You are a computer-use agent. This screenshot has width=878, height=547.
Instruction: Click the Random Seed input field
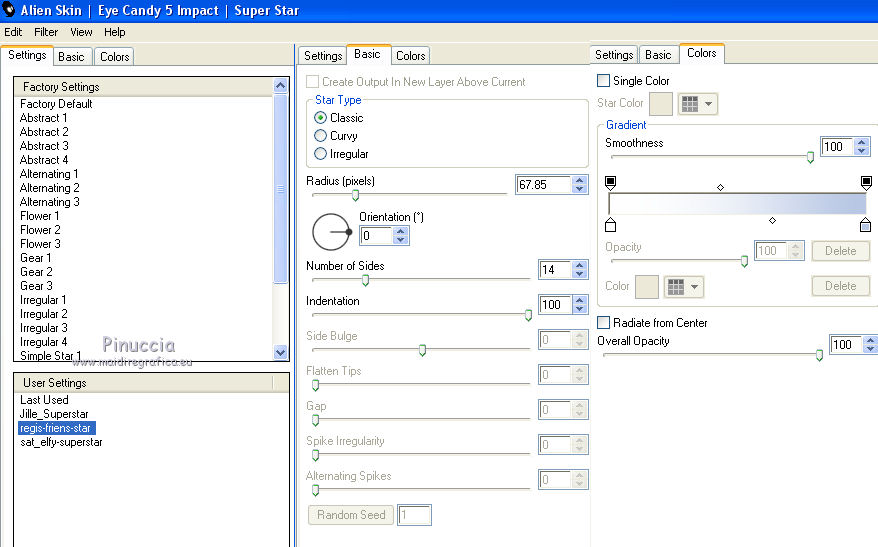(x=414, y=515)
